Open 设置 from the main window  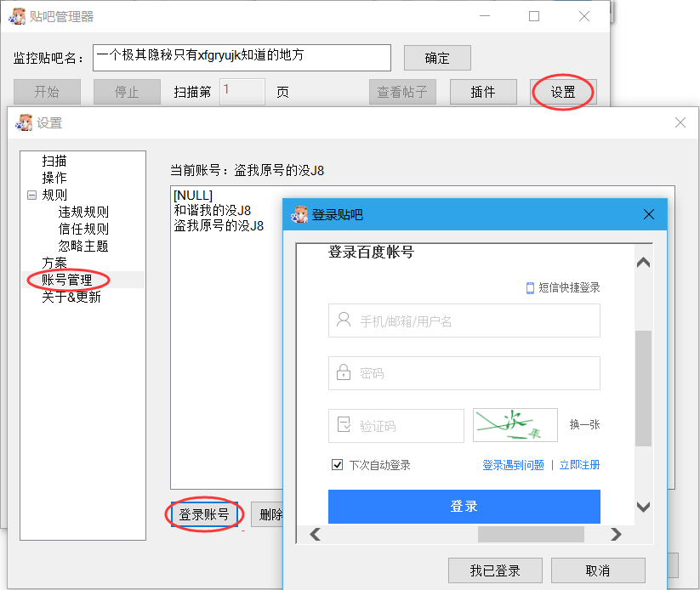click(563, 92)
